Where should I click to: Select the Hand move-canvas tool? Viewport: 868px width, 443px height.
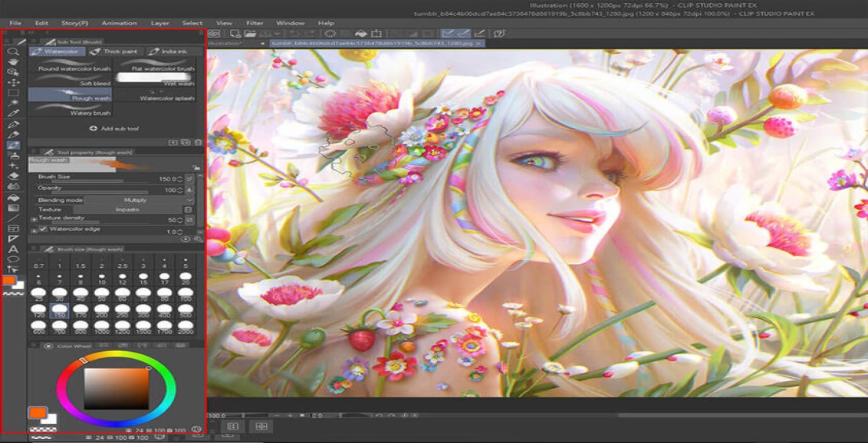tap(13, 61)
